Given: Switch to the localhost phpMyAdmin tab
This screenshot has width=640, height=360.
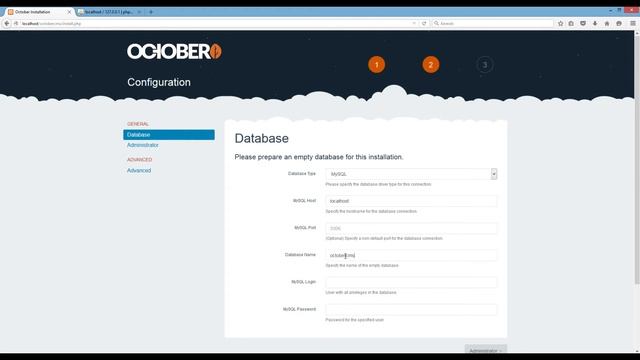Looking at the screenshot, I should (109, 12).
